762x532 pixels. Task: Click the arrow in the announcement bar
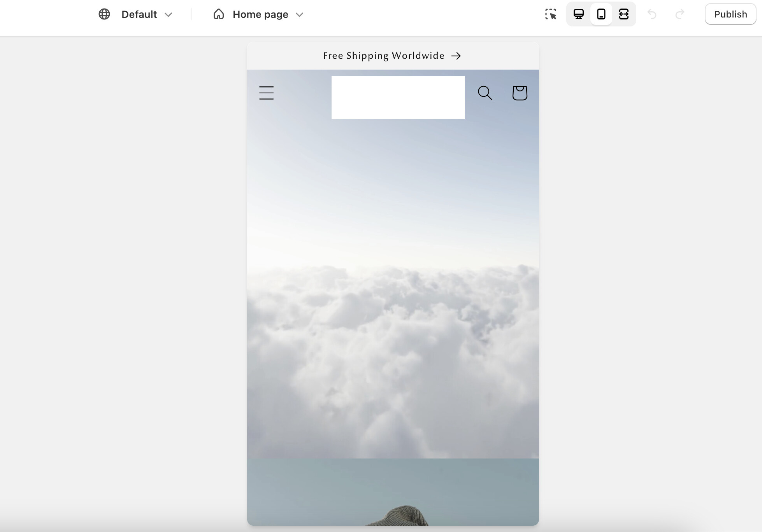(456, 56)
